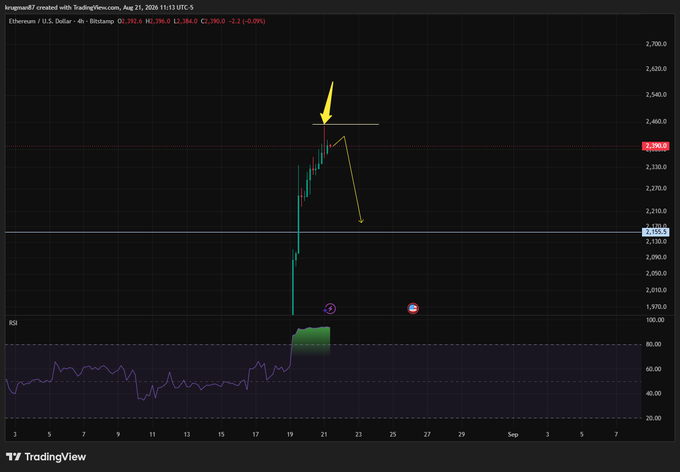Click the purple lightning event icon
Screen dimensions: 680x472
(330, 308)
